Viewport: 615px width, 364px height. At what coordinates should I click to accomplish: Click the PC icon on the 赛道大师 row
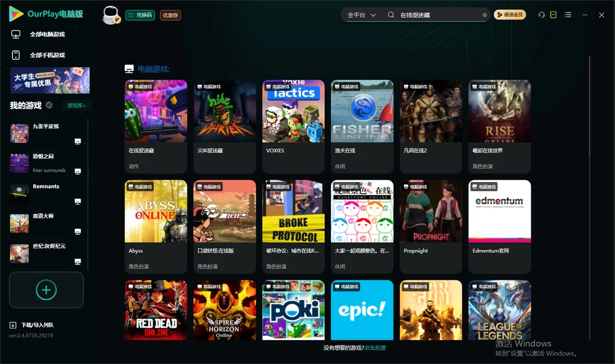point(77,231)
